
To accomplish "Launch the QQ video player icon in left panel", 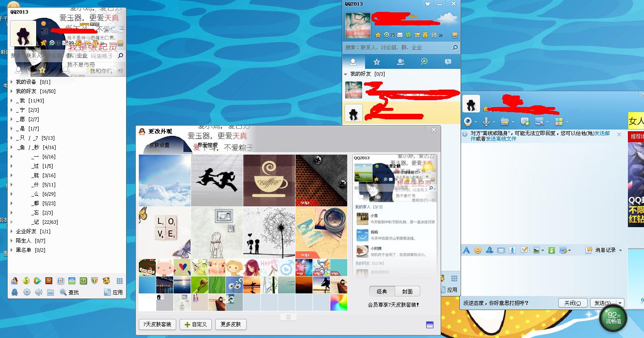I will (x=37, y=281).
